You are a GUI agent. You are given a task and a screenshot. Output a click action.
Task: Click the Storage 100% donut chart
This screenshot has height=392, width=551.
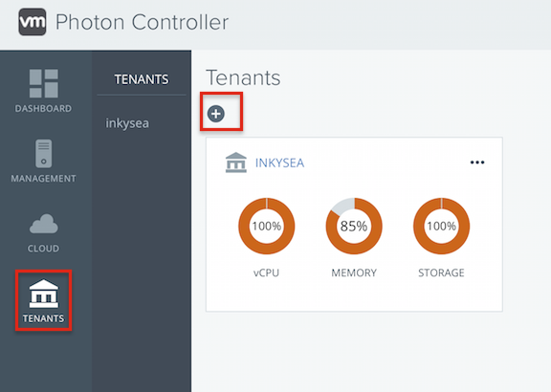click(x=441, y=226)
